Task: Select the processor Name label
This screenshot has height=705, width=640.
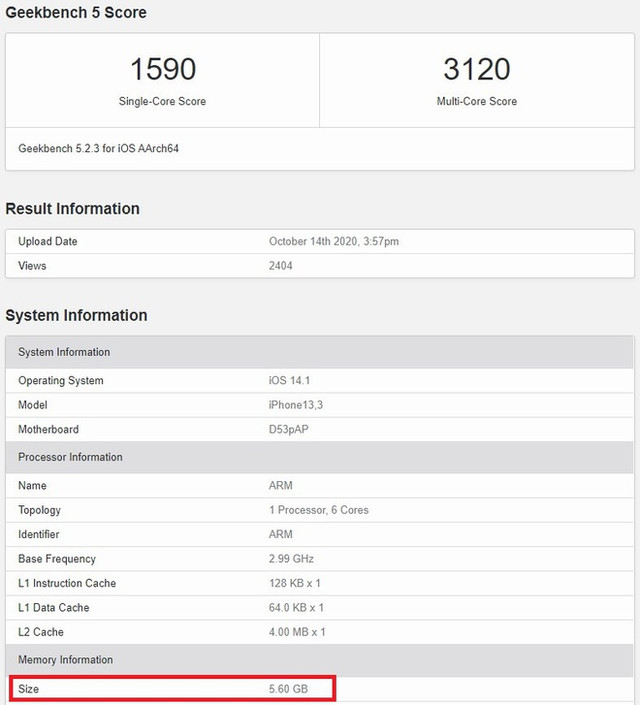Action: pyautogui.click(x=32, y=486)
